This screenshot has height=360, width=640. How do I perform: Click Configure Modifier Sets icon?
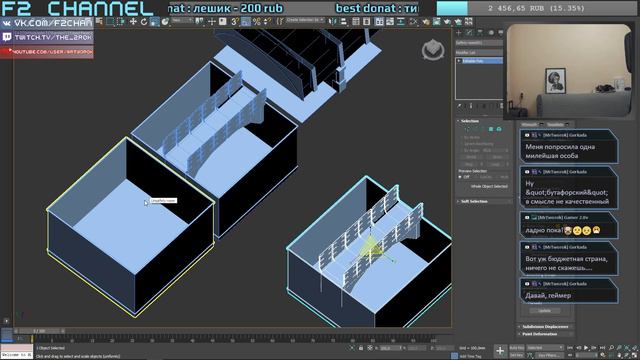coord(501,106)
